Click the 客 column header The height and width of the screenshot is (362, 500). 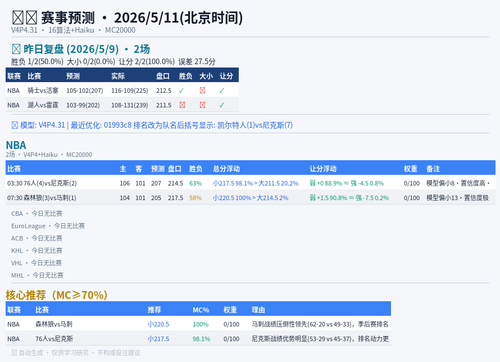[139, 169]
